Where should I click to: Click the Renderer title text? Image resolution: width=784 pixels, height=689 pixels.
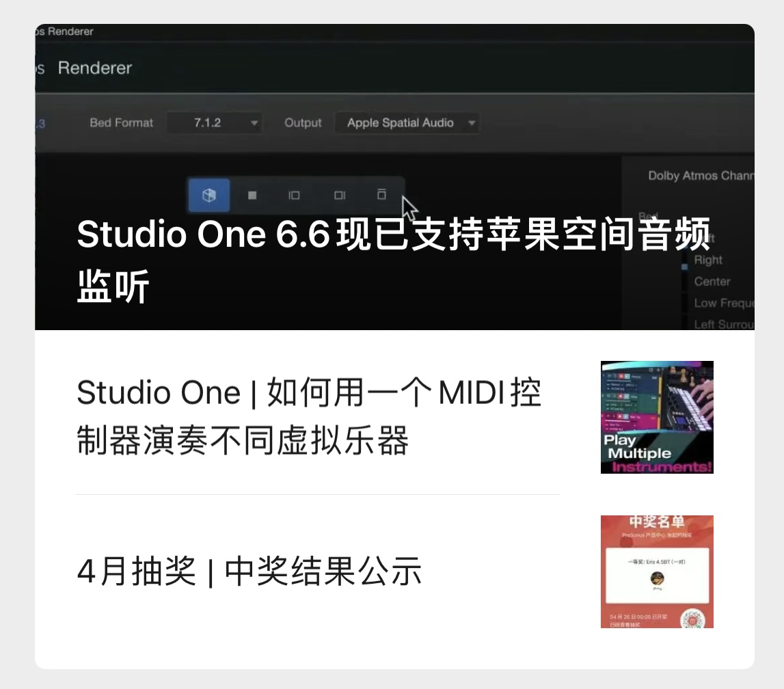(95, 68)
